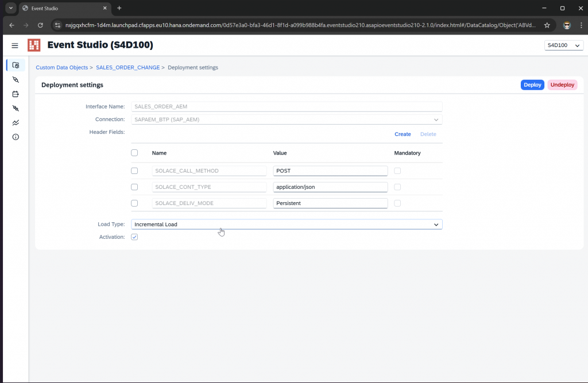Bookmark this page with the star icon
The width and height of the screenshot is (588, 383).
[x=547, y=25]
